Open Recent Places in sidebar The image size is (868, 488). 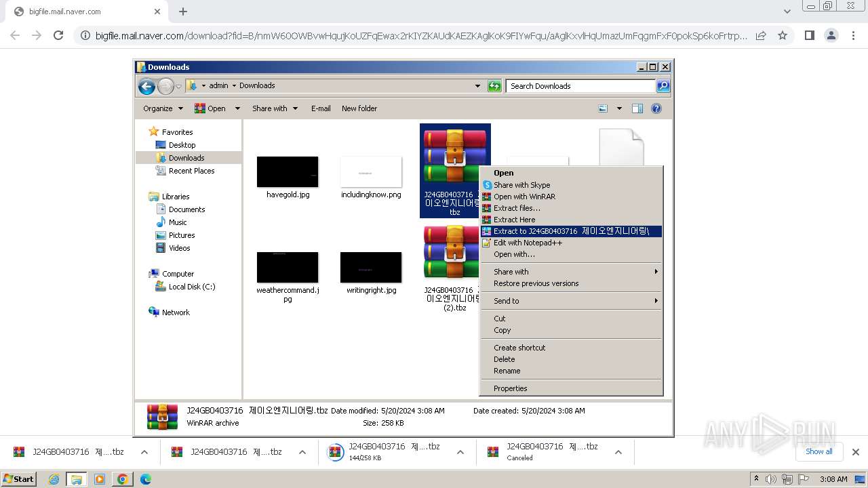point(191,171)
